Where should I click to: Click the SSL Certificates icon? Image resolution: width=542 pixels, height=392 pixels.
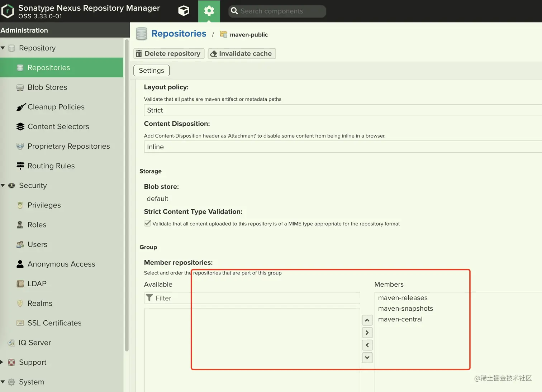20,323
